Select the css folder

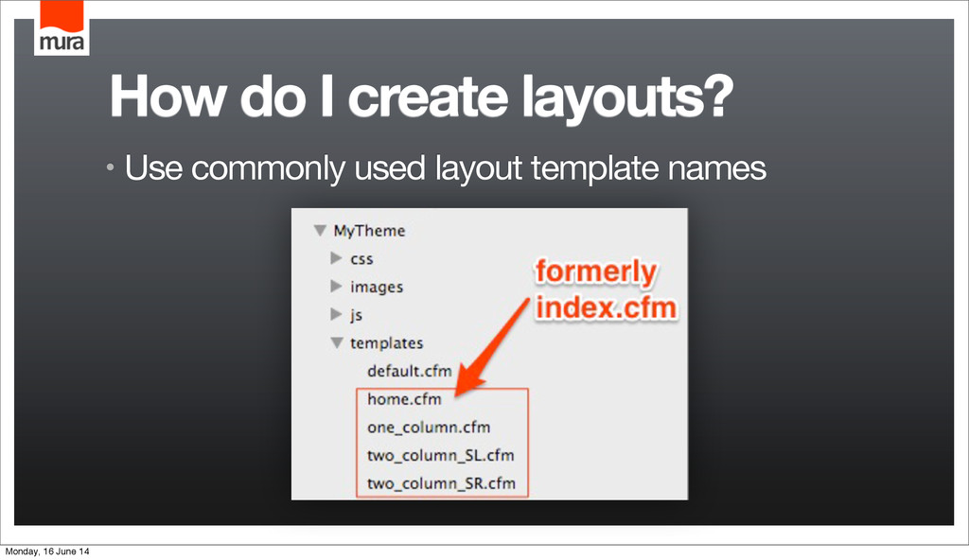(361, 259)
